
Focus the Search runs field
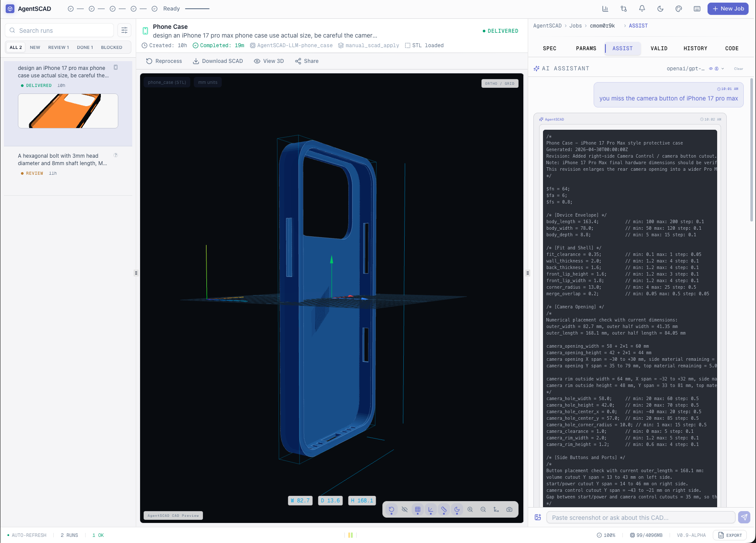(x=59, y=30)
